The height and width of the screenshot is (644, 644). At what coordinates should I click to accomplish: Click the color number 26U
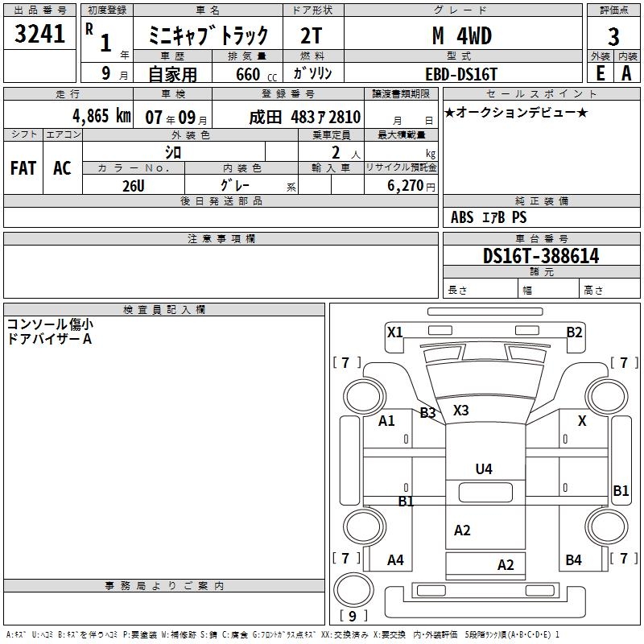point(133,186)
